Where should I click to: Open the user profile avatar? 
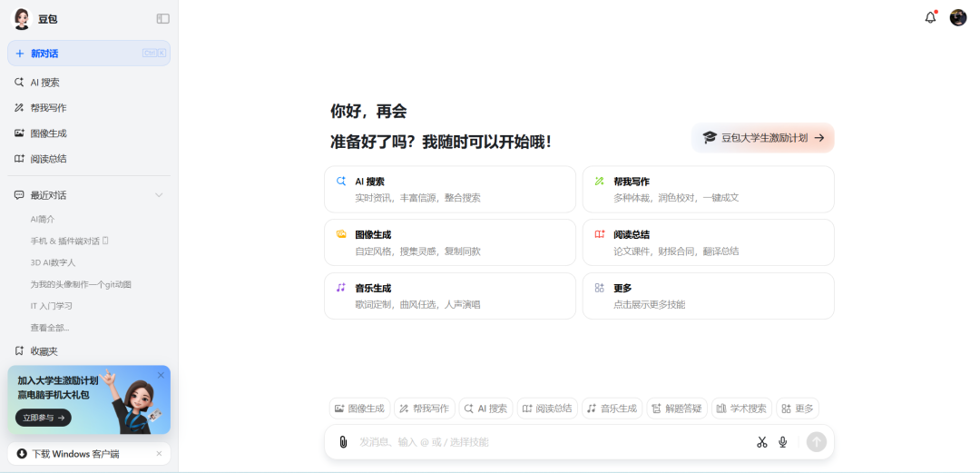[x=958, y=17]
